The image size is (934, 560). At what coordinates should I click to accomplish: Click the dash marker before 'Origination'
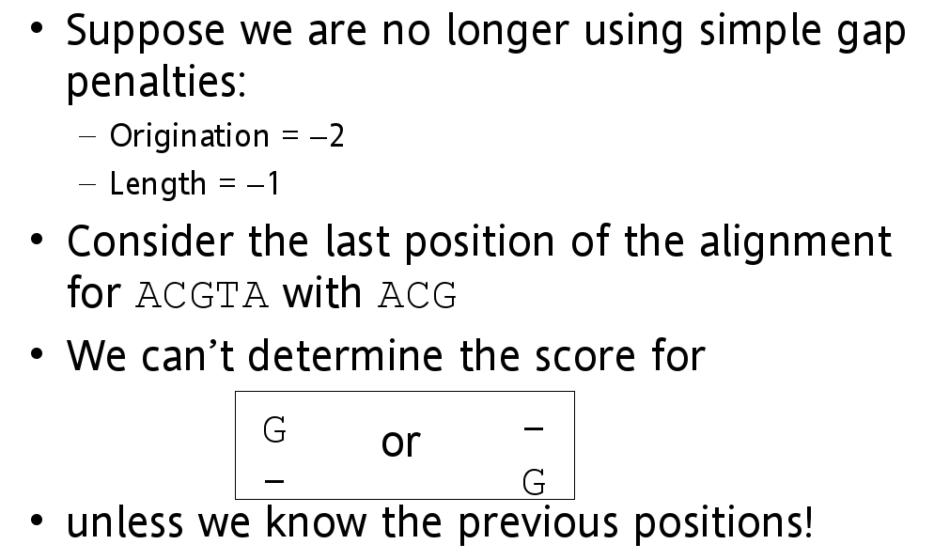(x=87, y=137)
